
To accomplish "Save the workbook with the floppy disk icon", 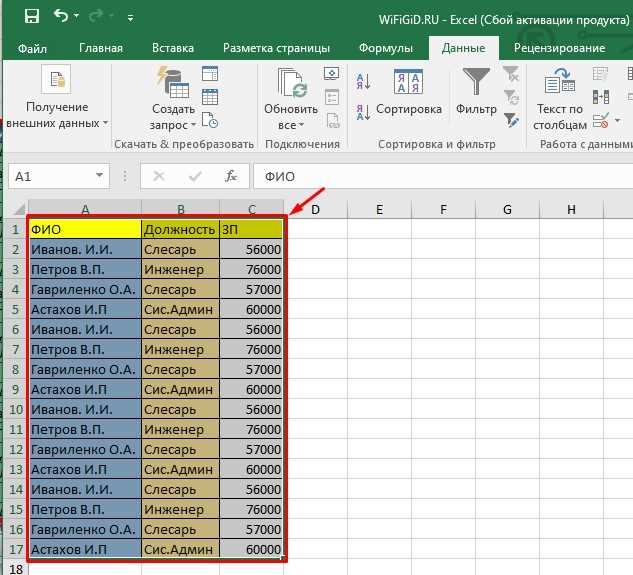I will [31, 17].
